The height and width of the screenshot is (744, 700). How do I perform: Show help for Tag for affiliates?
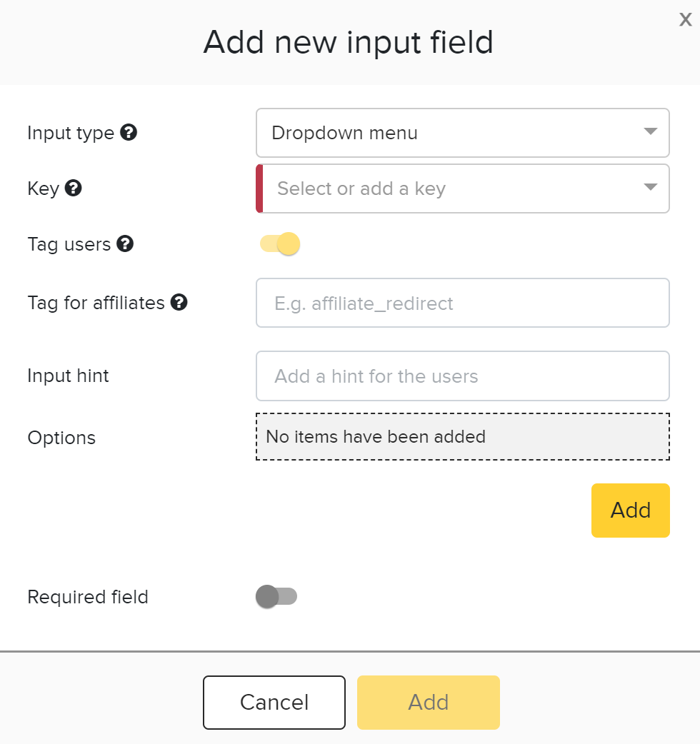(179, 302)
